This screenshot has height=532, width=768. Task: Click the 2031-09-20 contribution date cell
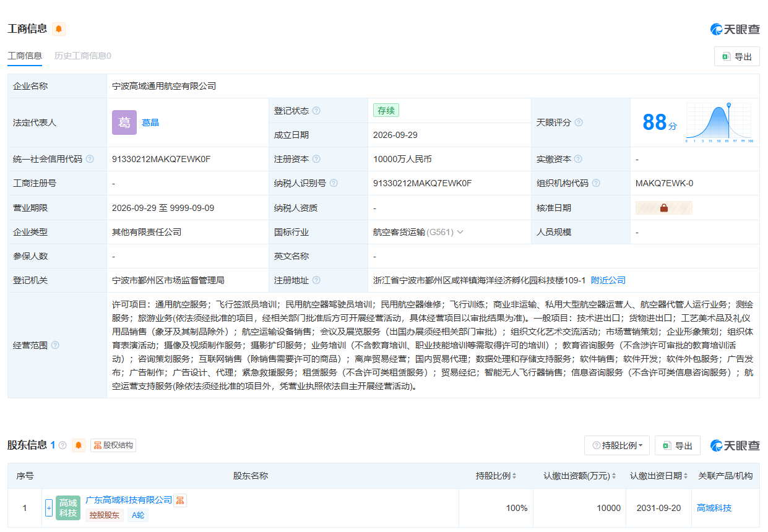[658, 508]
